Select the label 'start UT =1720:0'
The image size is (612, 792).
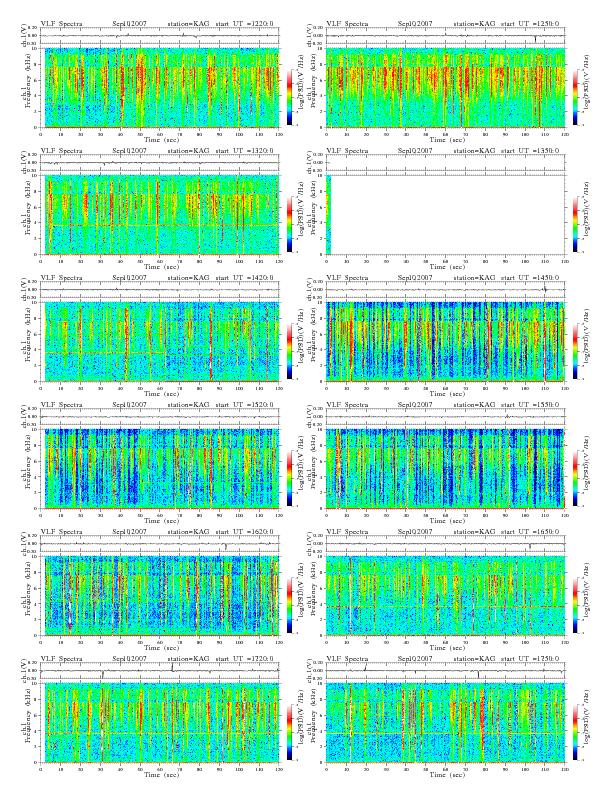tap(245, 659)
